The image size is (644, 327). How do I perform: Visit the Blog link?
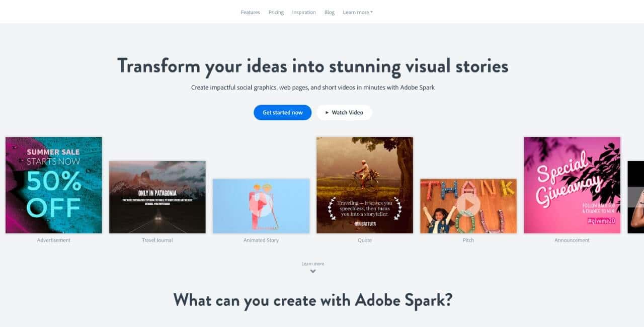click(330, 12)
